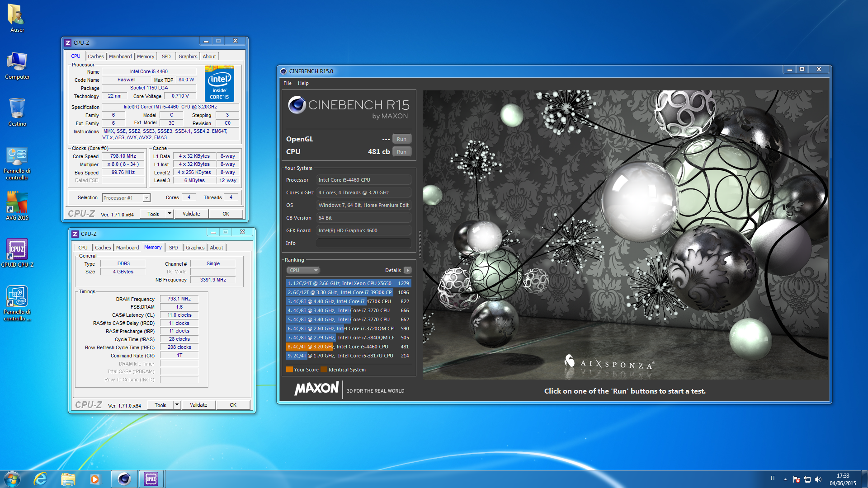Click the IT language indicator in taskbar
Screen dimensions: 868x488
click(773, 478)
